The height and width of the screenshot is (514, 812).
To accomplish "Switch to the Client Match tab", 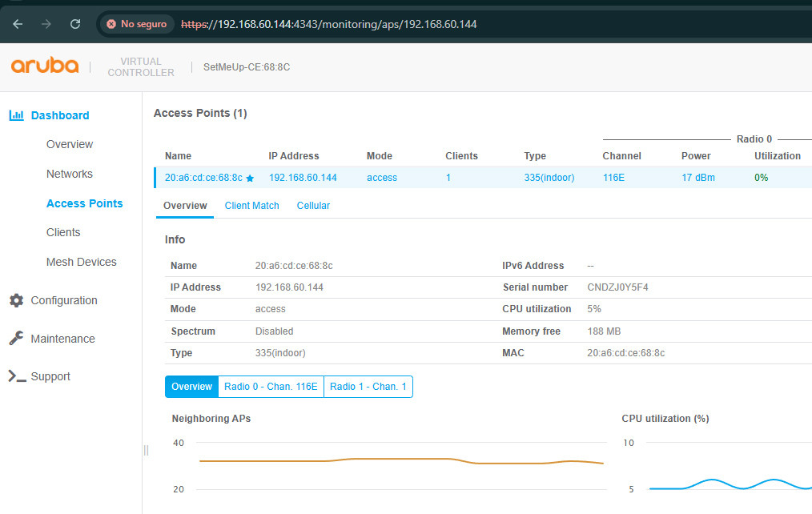I will (x=251, y=206).
